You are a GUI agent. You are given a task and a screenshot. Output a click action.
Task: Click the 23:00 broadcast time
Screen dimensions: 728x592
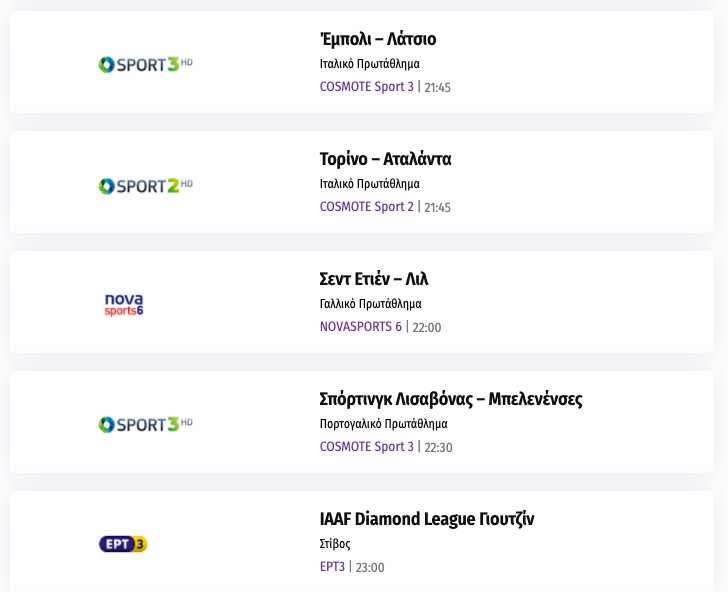point(370,568)
